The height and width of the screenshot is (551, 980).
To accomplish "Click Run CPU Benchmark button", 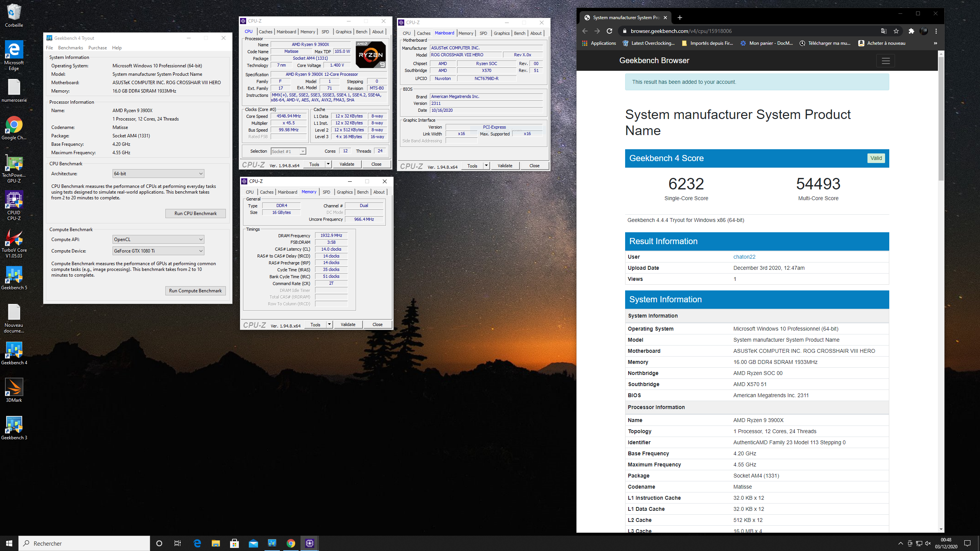I will (196, 214).
